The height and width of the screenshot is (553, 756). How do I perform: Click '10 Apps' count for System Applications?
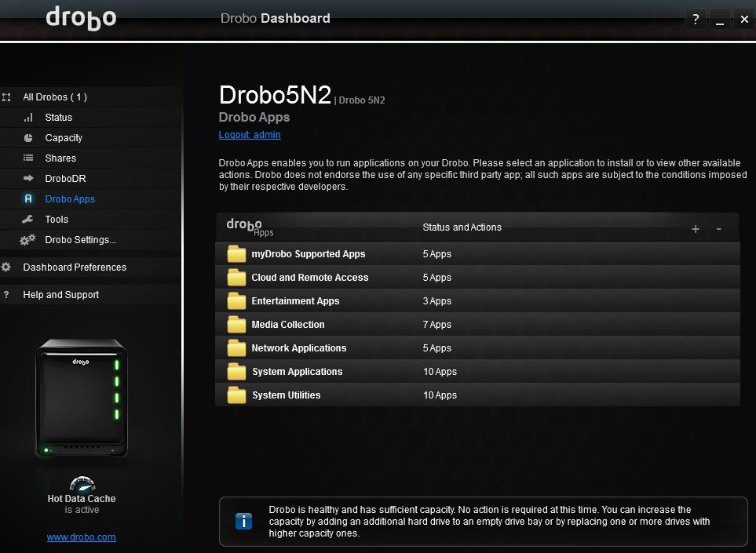pos(440,371)
